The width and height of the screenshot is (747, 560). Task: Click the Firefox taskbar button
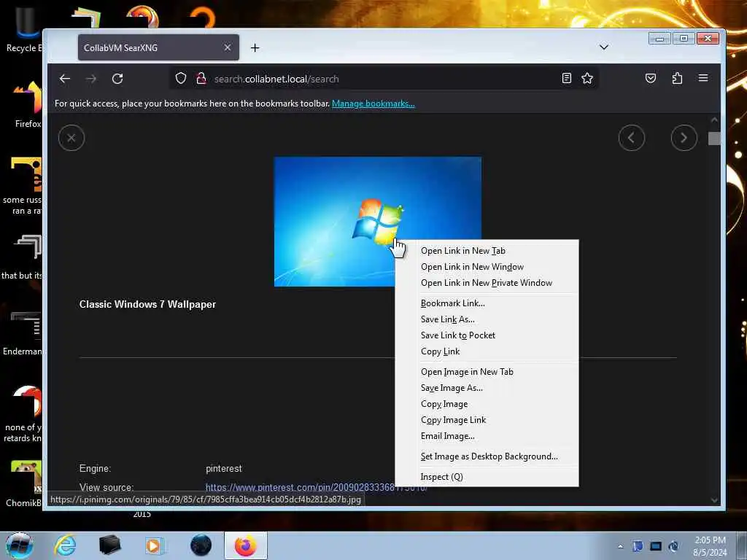245,545
